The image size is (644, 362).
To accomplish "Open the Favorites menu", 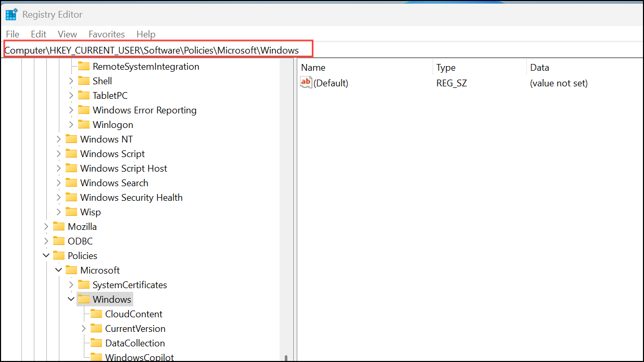I will coord(107,34).
